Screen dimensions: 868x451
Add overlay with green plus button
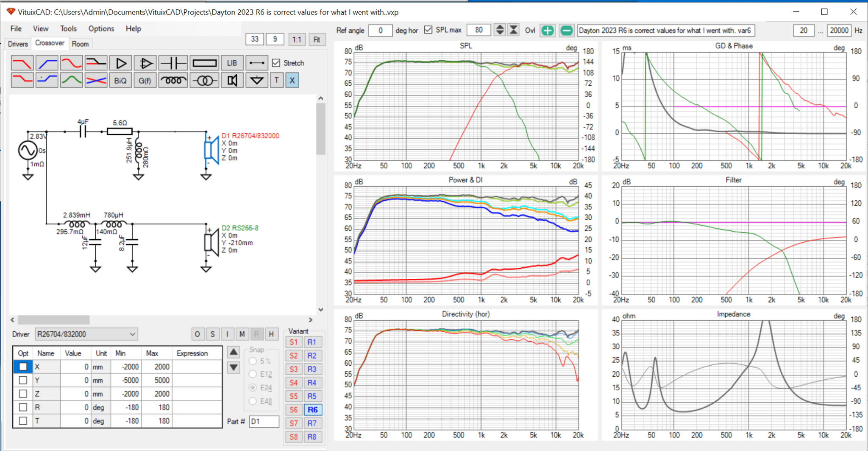[x=548, y=31]
